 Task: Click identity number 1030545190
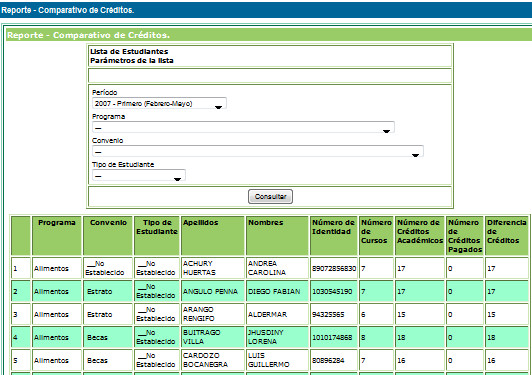tap(332, 292)
